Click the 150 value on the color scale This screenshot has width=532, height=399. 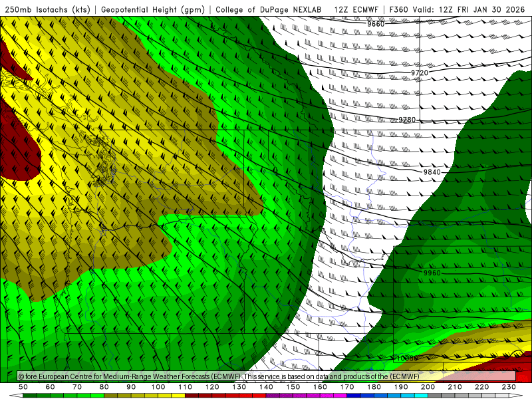click(x=293, y=387)
